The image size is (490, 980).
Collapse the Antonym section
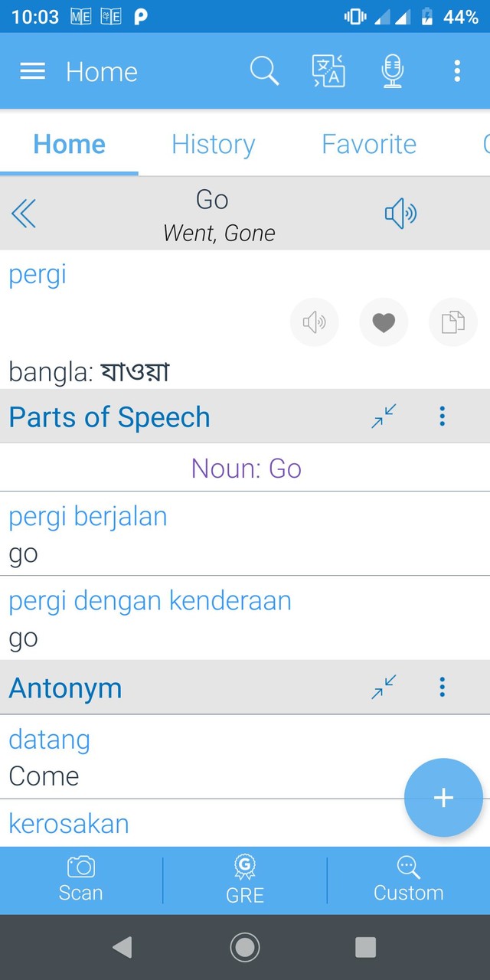point(384,688)
